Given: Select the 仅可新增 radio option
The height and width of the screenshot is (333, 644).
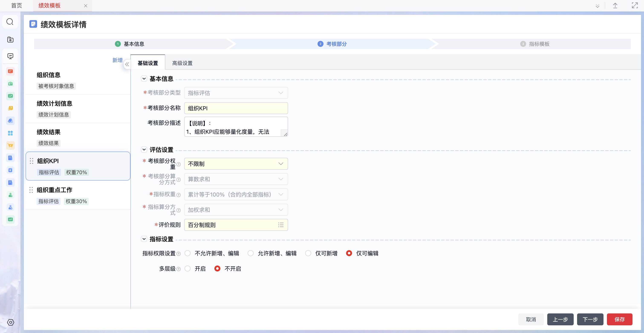Looking at the screenshot, I should pyautogui.click(x=308, y=253).
